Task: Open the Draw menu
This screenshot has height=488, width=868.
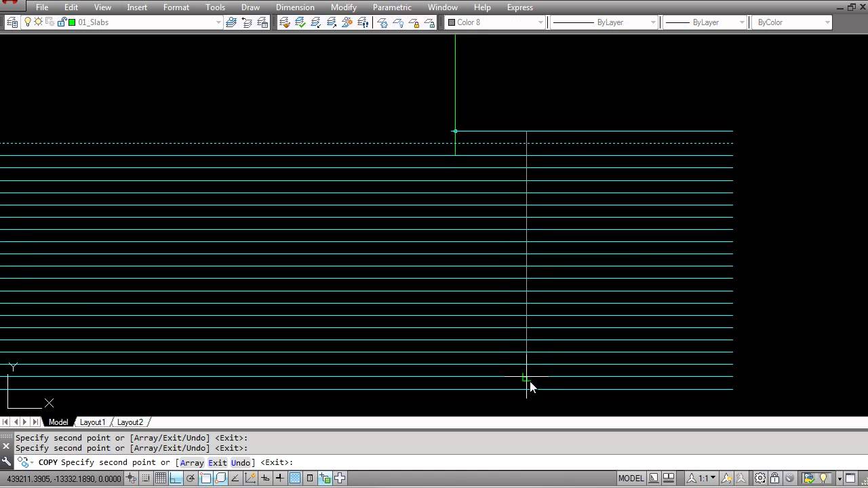Action: click(250, 7)
